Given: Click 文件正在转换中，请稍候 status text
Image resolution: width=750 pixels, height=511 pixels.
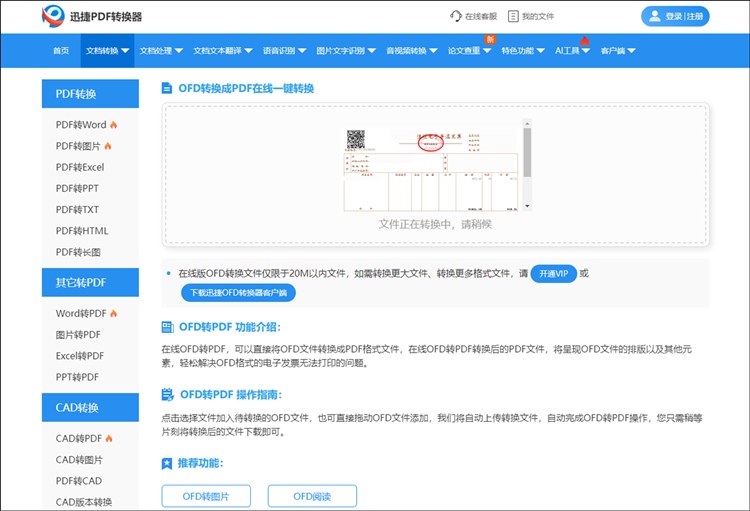Looking at the screenshot, I should 435,224.
